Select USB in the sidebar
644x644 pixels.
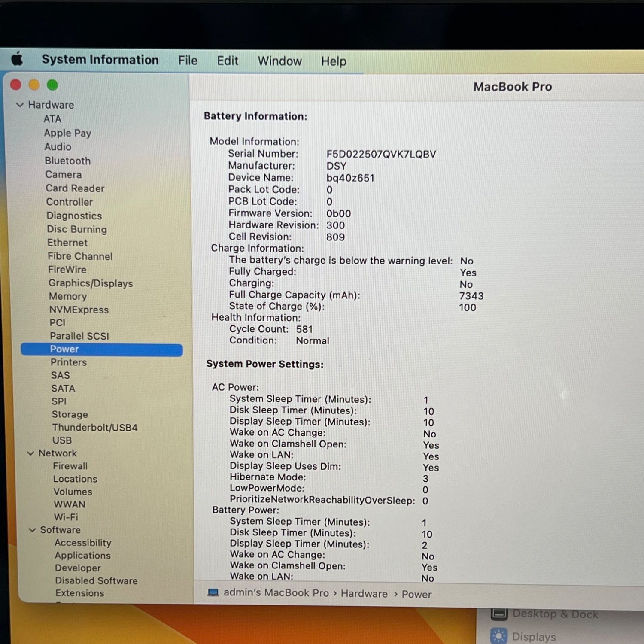pos(62,440)
